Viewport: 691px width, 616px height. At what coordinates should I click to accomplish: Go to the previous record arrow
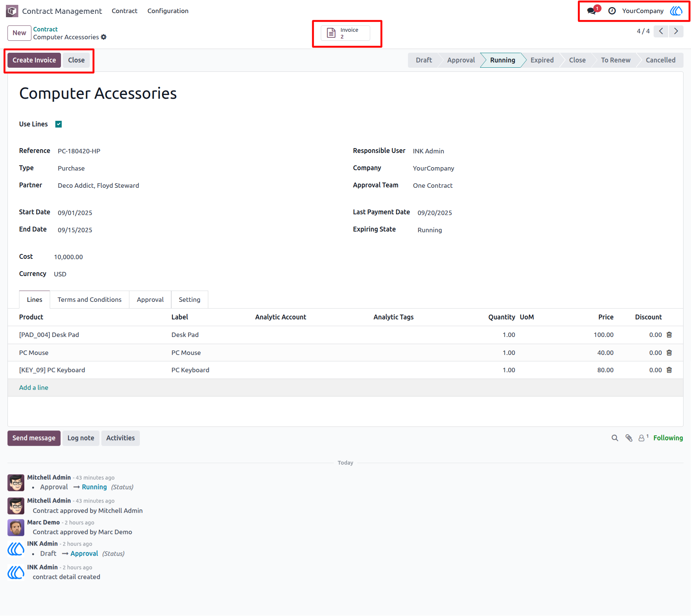[661, 31]
